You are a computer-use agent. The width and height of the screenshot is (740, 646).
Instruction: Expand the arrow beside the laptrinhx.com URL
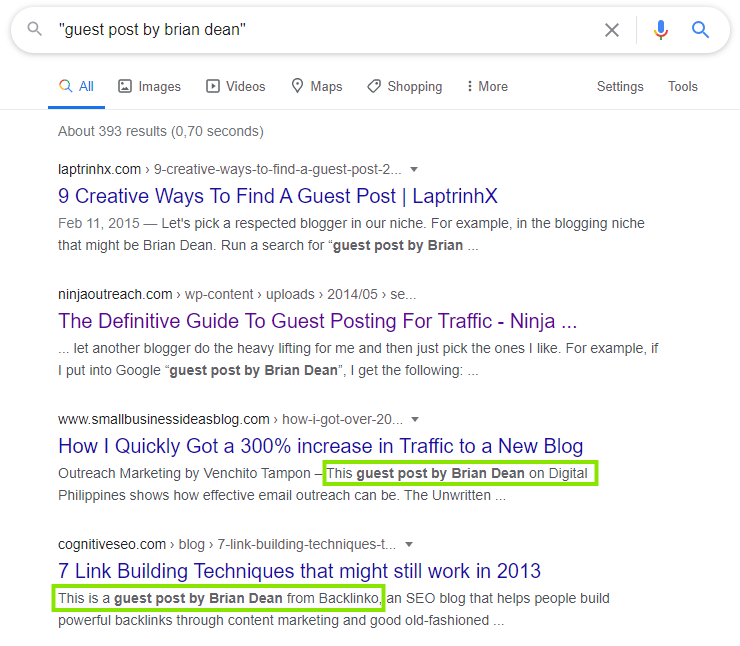coord(414,169)
